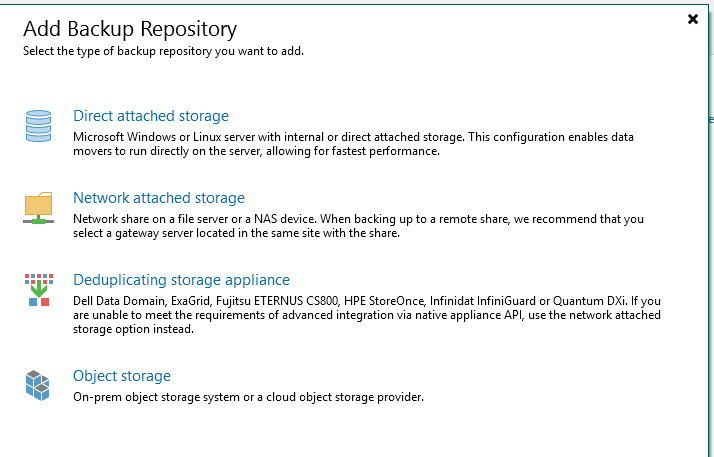
Task: Click the 'Microsoft Windows or Linux server' description
Action: coord(353,144)
